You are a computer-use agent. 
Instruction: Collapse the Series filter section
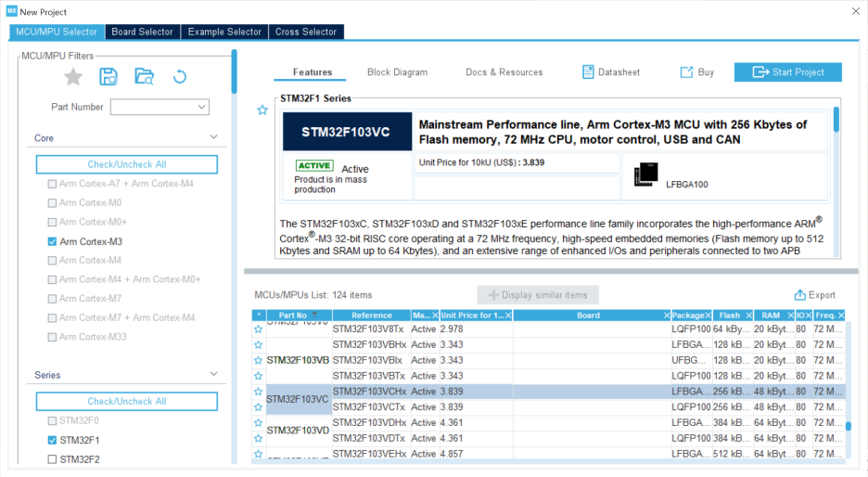(213, 375)
